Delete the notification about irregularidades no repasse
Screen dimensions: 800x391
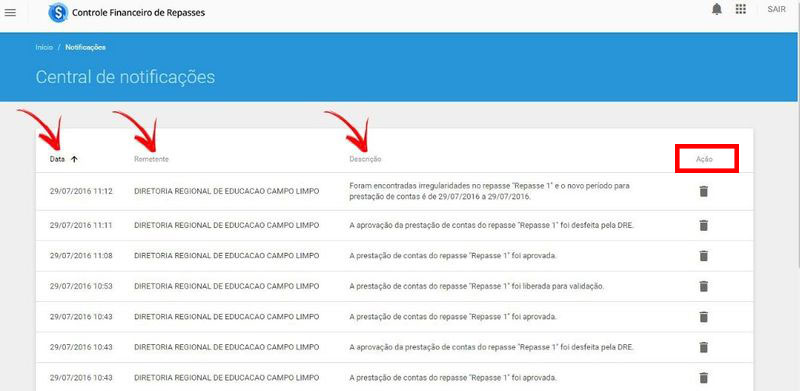click(704, 191)
